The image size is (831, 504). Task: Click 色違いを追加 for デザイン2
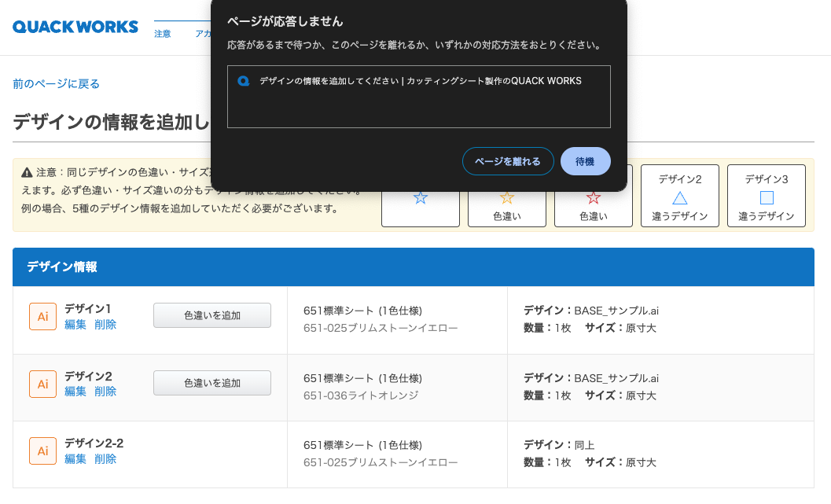[x=211, y=383]
